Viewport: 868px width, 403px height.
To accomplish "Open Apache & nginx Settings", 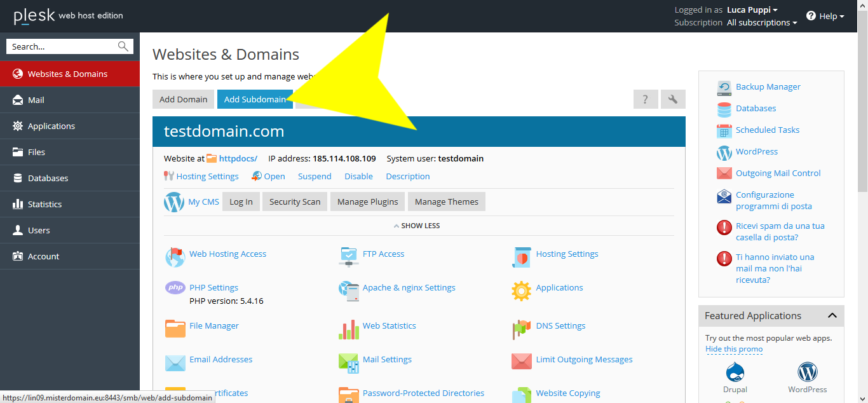I will tap(409, 287).
